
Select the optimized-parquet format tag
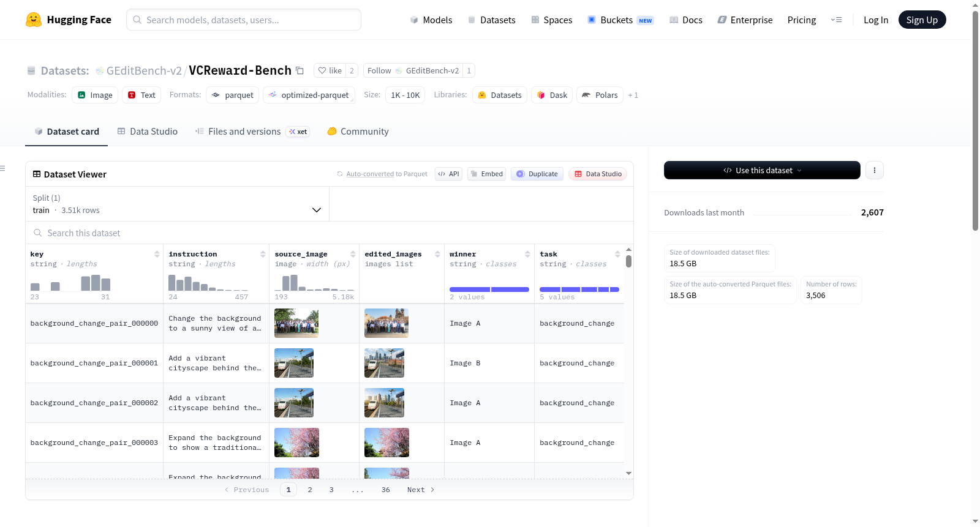pos(309,95)
